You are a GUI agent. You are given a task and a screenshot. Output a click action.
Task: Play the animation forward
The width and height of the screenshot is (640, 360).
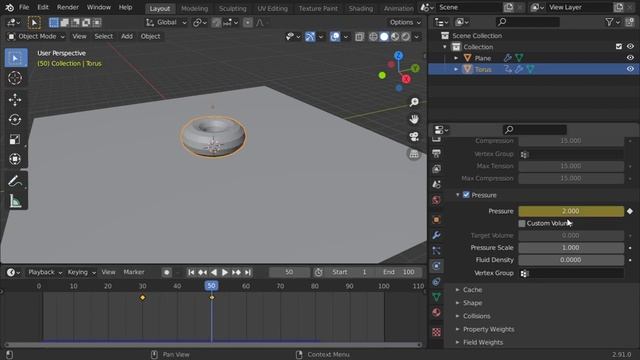(x=224, y=272)
